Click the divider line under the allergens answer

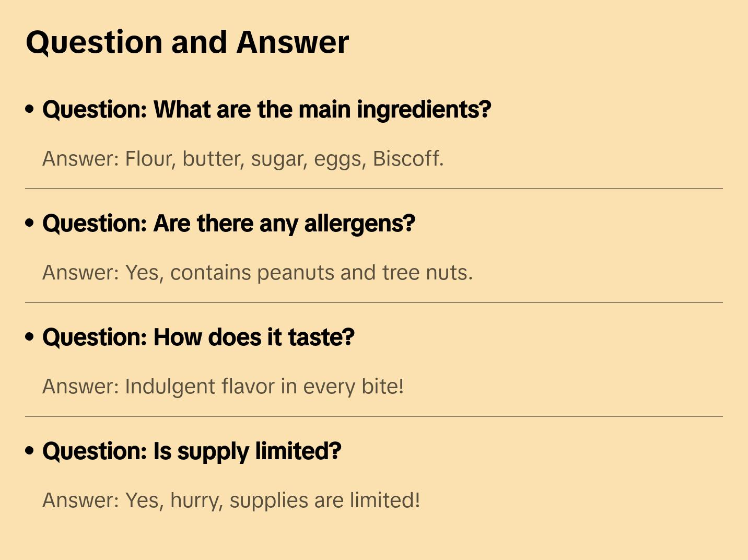pyautogui.click(x=373, y=302)
